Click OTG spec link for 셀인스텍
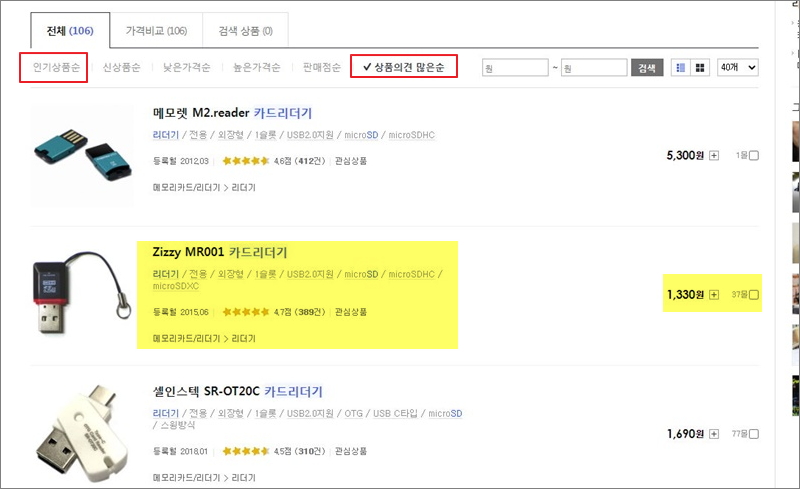Viewport: 800px width, 489px height. tap(354, 413)
